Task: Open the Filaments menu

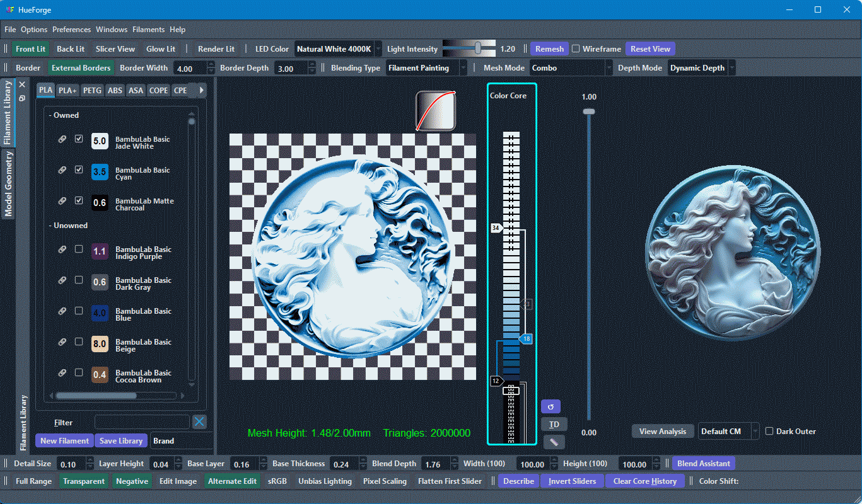Action: pos(148,30)
